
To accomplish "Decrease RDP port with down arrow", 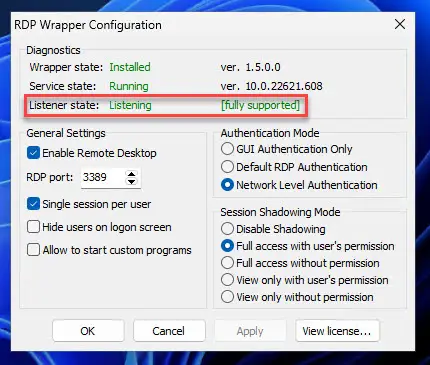I will tap(132, 181).
